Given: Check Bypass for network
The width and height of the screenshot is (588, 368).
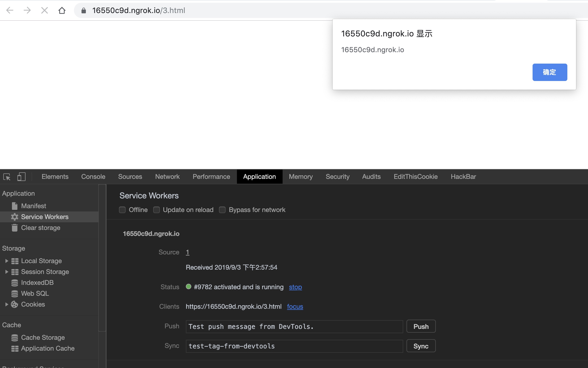Looking at the screenshot, I should (x=222, y=210).
